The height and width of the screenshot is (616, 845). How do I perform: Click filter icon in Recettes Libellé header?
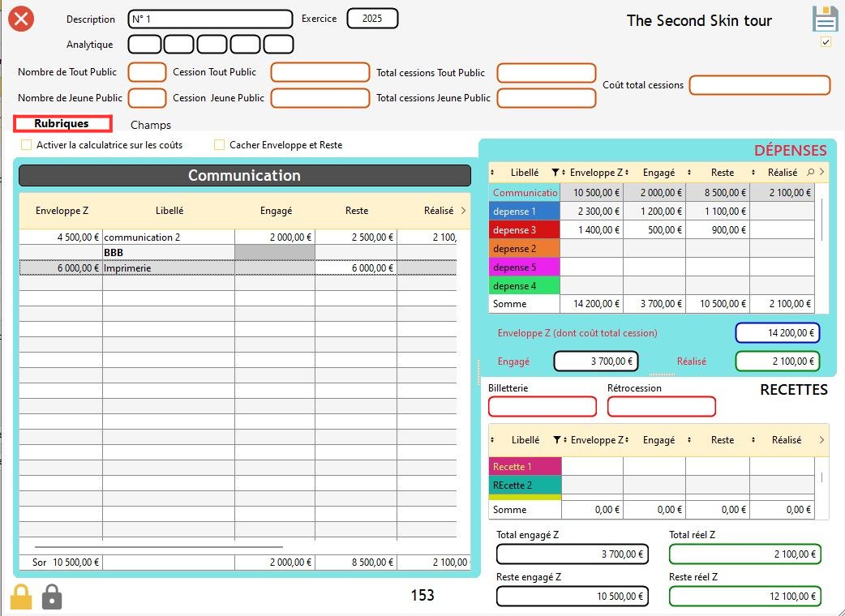point(556,440)
